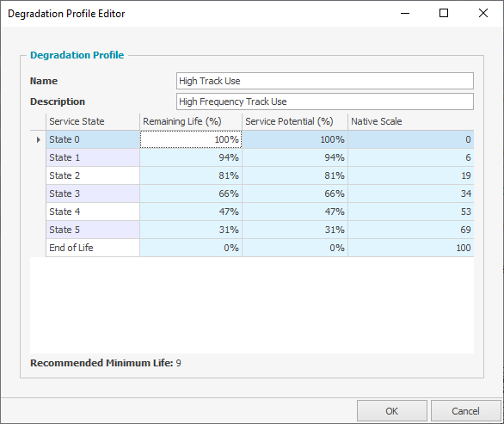
Task: Confirm the profile with the OK button
Action: coord(392,411)
